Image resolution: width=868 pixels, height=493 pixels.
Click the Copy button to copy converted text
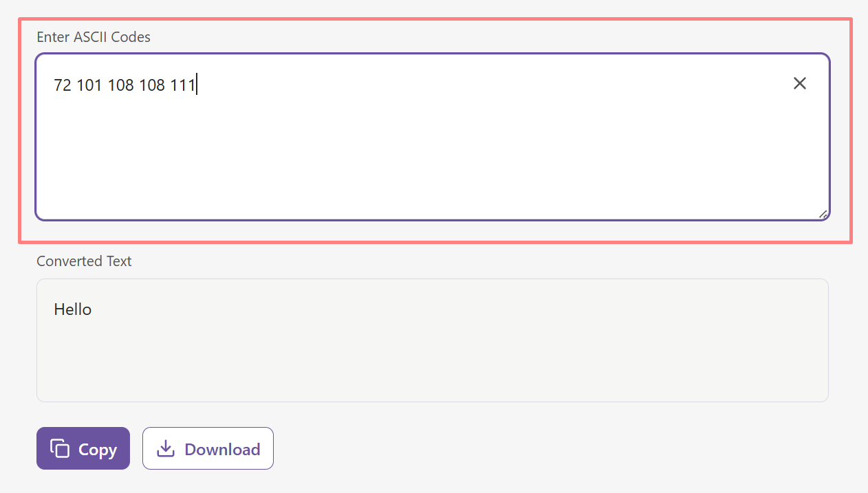pyautogui.click(x=83, y=448)
